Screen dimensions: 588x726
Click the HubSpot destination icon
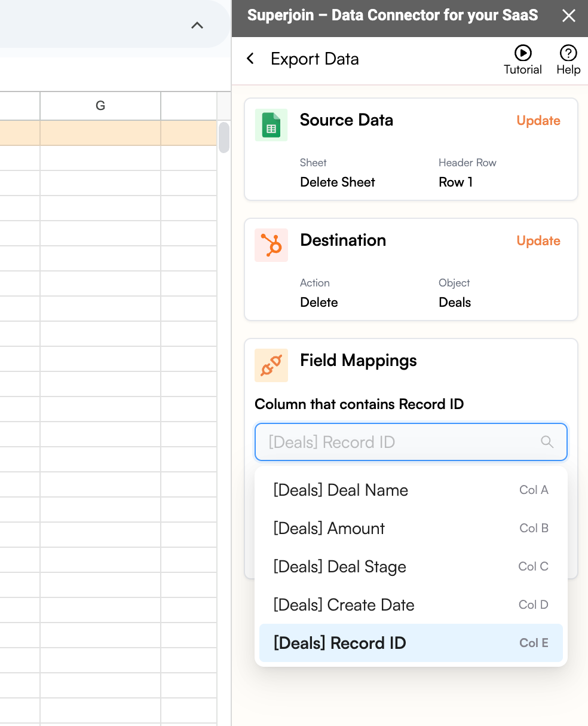tap(271, 245)
